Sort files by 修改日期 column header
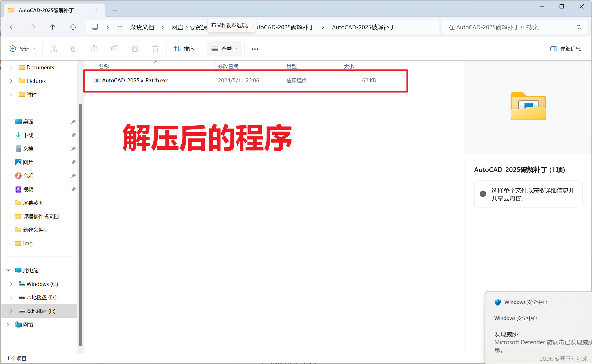Image resolution: width=592 pixels, height=364 pixels. 228,66
